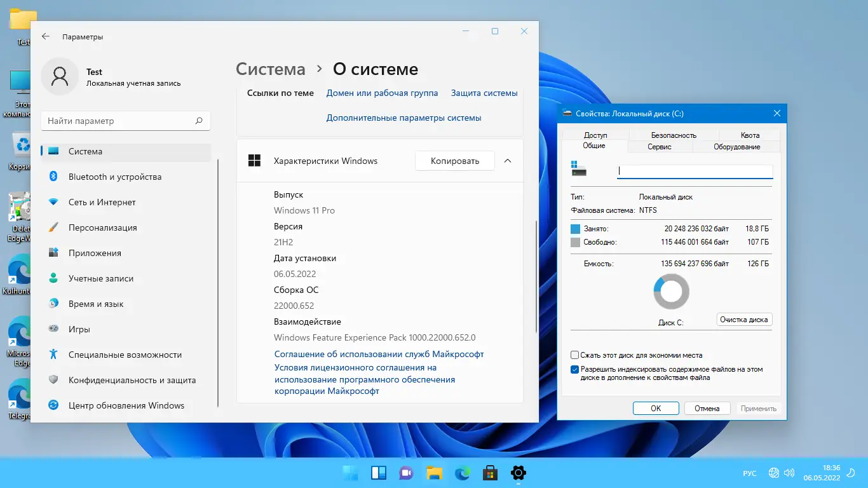Click the Время и язык clock icon
This screenshot has height=488, width=868.
pyautogui.click(x=54, y=304)
